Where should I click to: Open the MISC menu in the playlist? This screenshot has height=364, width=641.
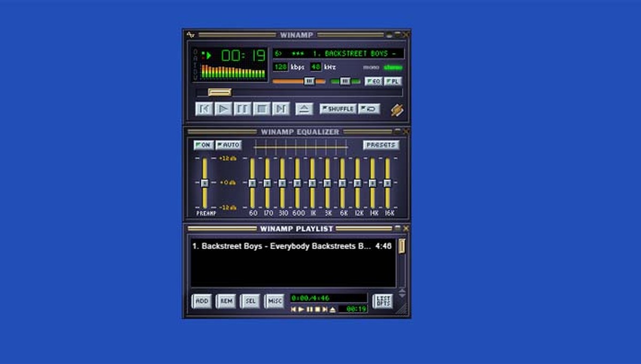pyautogui.click(x=275, y=301)
